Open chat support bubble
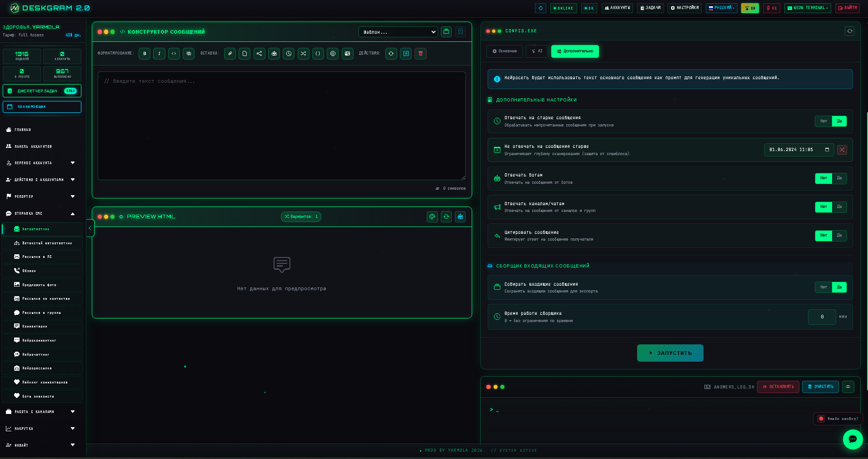The width and height of the screenshot is (868, 459). click(853, 439)
